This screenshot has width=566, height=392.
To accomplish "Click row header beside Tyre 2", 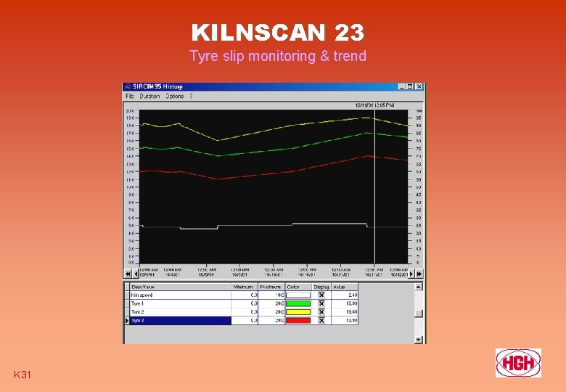I will 127,312.
